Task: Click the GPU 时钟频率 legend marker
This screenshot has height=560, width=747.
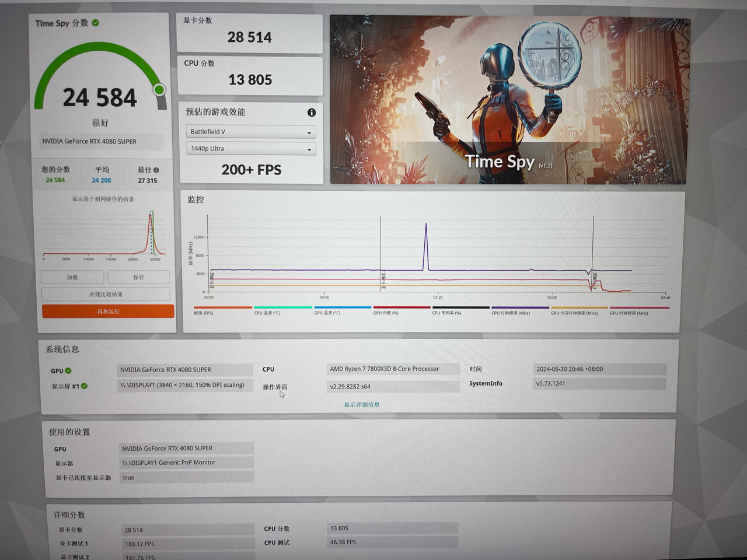Action: click(x=639, y=307)
